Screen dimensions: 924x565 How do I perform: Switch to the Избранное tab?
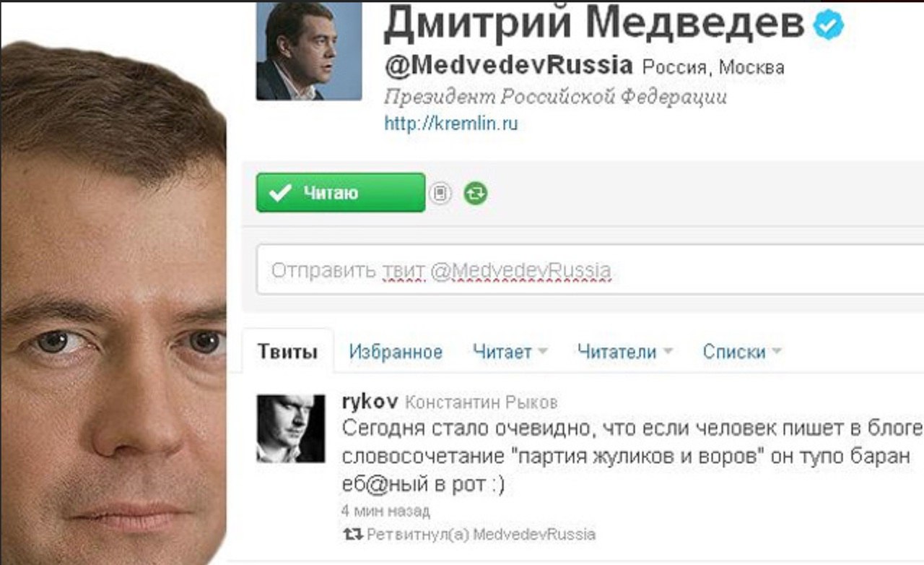[396, 353]
